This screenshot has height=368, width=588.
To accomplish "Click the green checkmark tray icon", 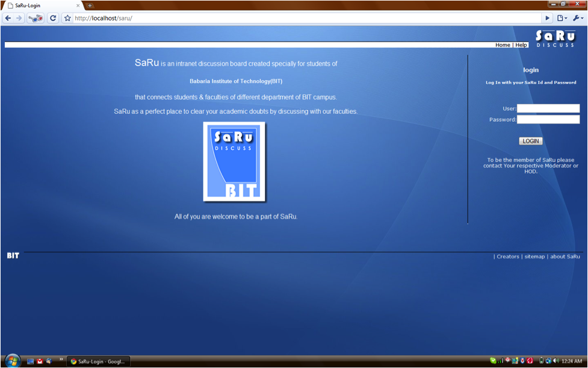I will tap(493, 361).
